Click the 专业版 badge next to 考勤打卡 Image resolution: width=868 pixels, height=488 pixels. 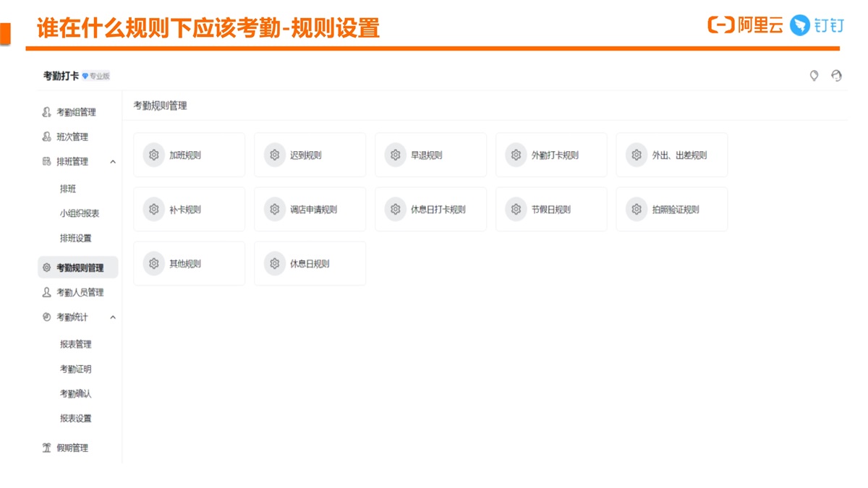[96, 76]
